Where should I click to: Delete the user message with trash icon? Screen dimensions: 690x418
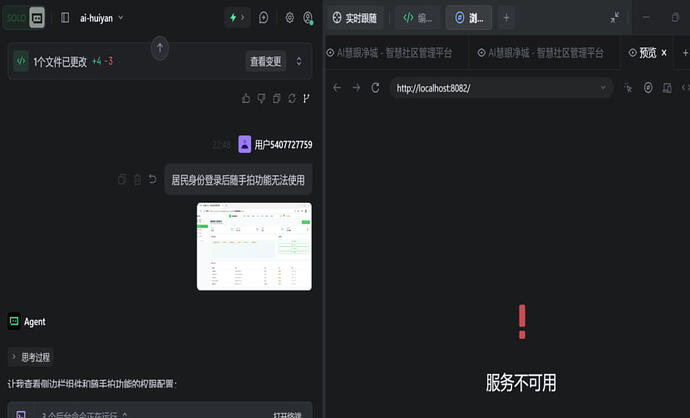(137, 180)
